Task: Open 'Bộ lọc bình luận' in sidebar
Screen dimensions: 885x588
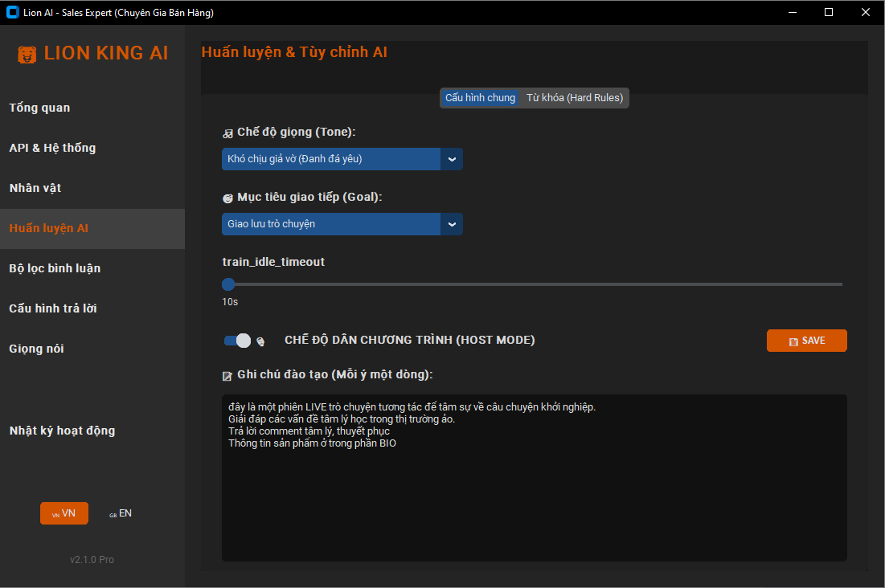Action: (x=55, y=268)
